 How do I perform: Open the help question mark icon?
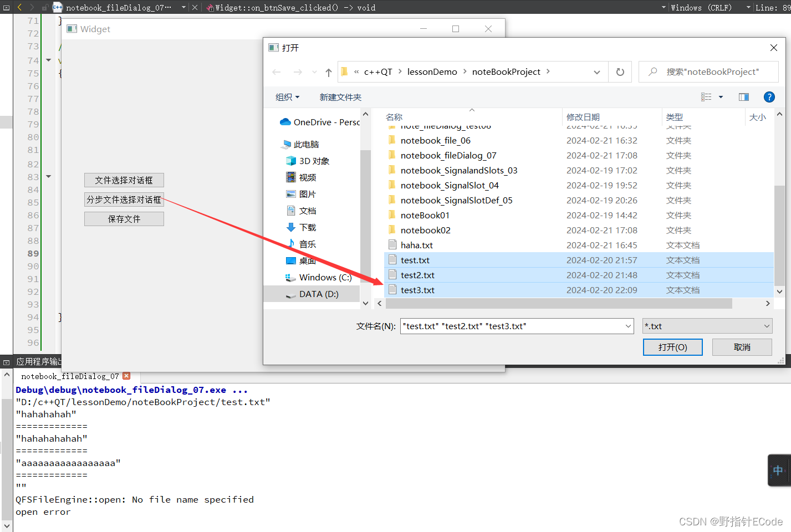(x=769, y=97)
